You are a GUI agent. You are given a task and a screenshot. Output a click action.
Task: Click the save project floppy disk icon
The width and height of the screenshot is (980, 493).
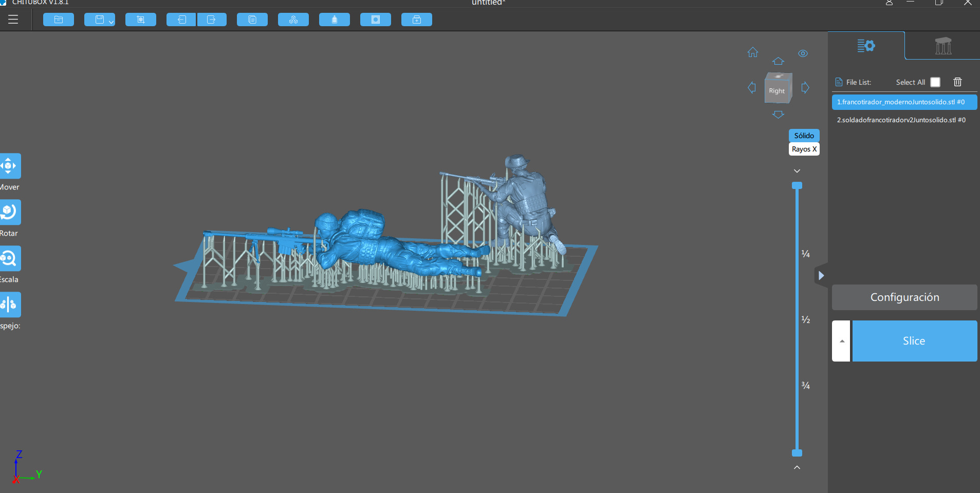click(100, 20)
